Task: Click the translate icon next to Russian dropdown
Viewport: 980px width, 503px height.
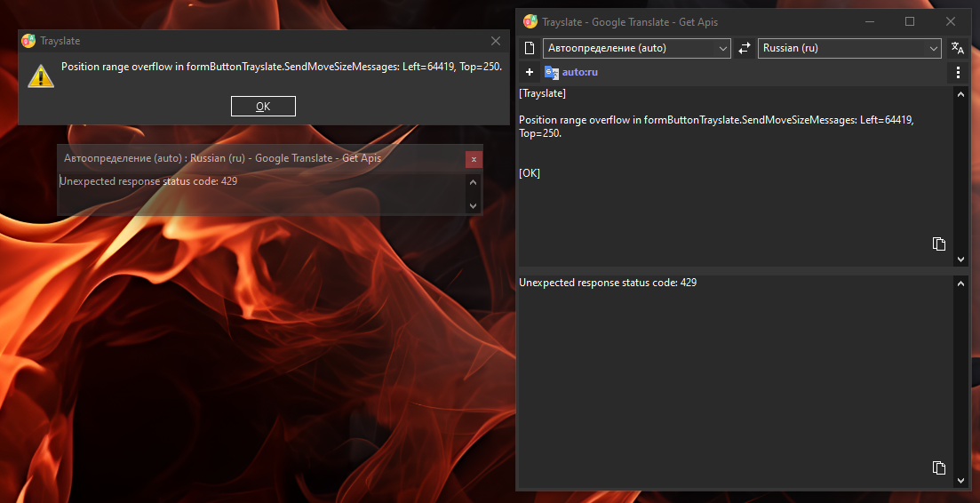Action: point(958,48)
